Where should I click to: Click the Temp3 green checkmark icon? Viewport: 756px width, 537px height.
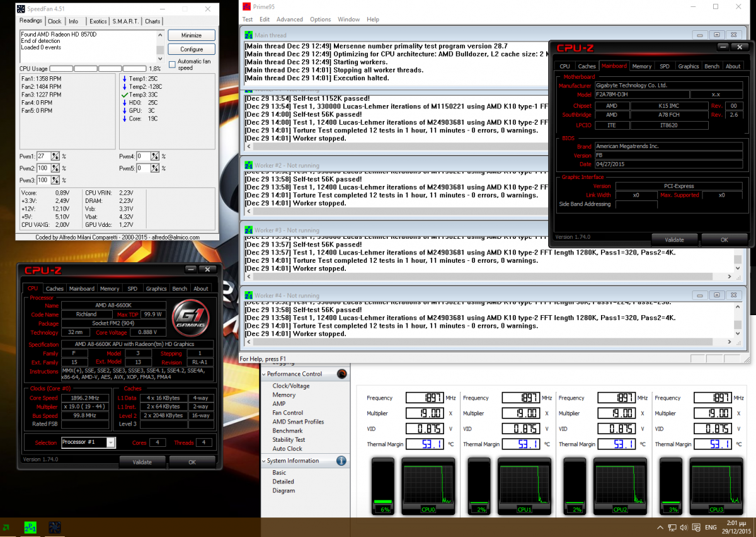[x=125, y=95]
